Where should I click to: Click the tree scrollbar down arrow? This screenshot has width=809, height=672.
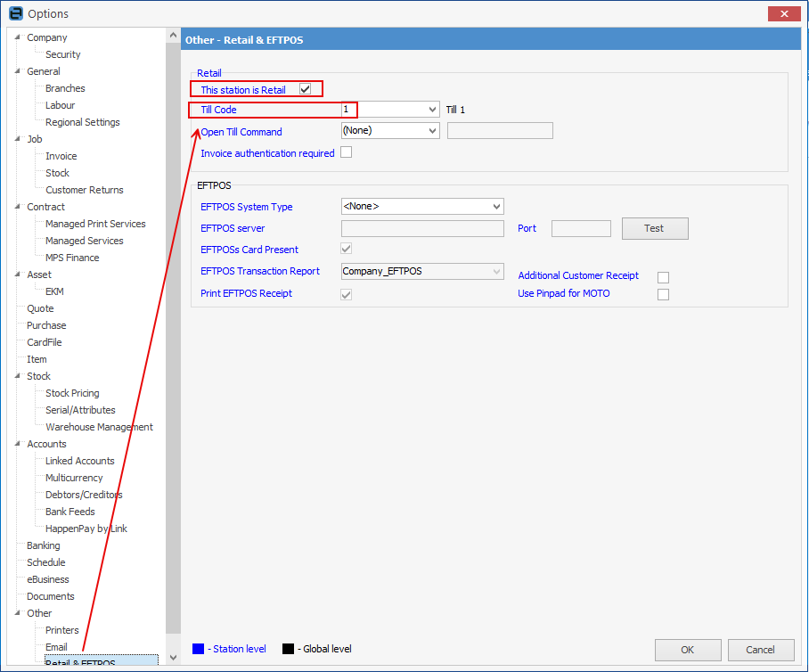pyautogui.click(x=174, y=657)
